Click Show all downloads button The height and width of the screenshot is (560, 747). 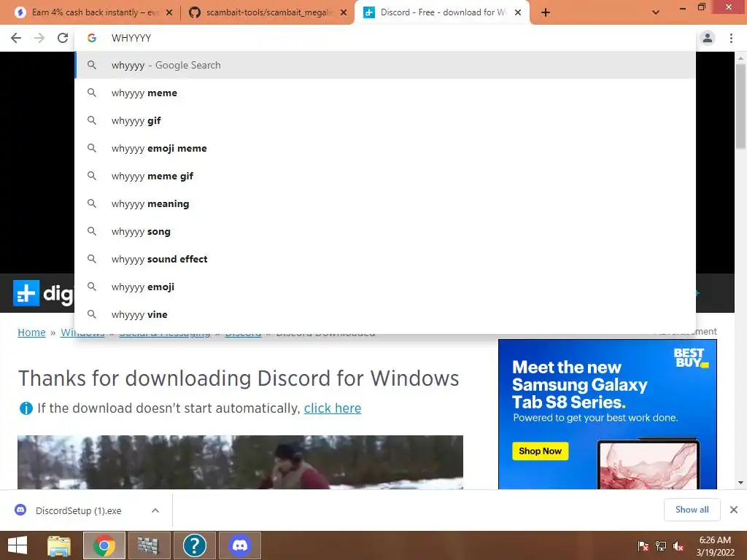692,510
